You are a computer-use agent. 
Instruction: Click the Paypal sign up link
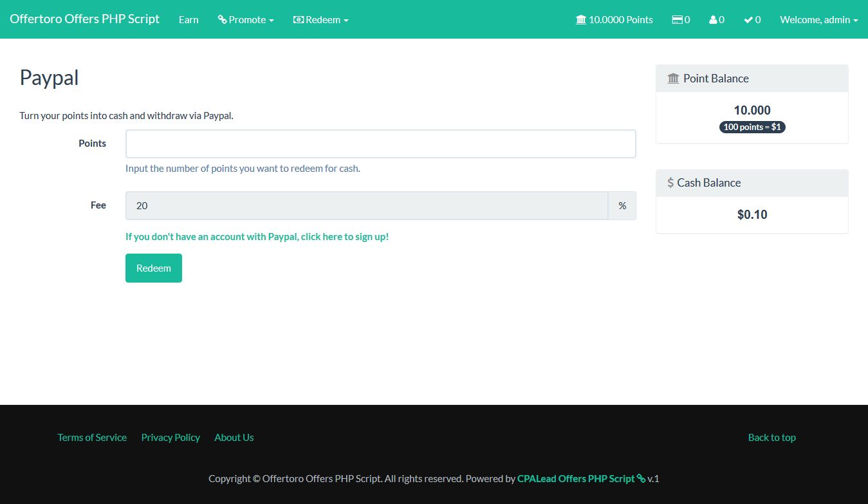click(257, 236)
